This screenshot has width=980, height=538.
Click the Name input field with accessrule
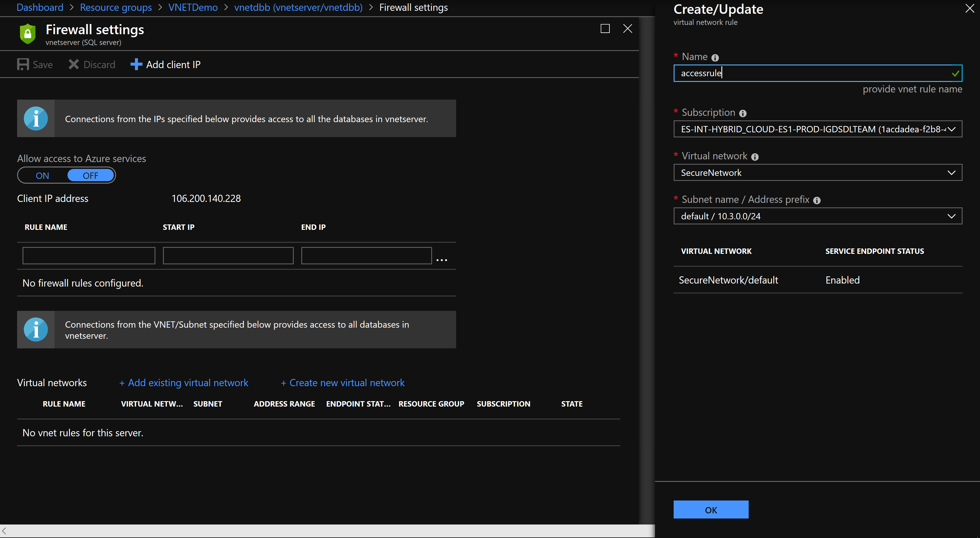pos(818,73)
